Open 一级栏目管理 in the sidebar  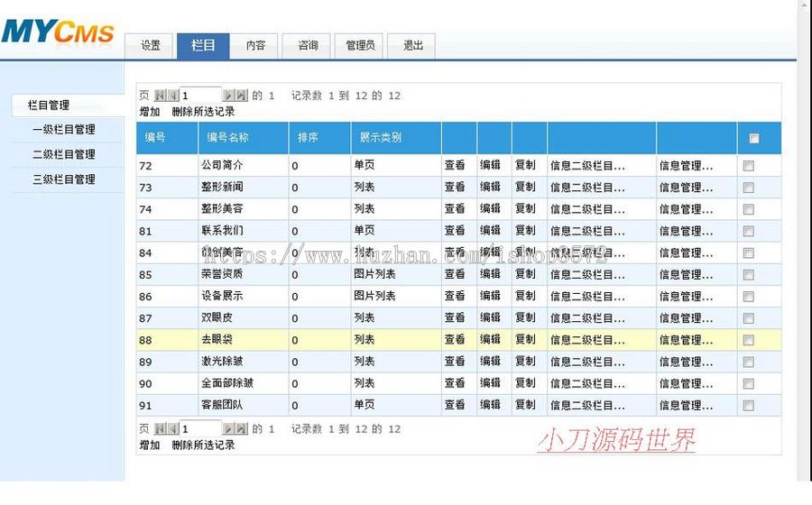pos(64,129)
